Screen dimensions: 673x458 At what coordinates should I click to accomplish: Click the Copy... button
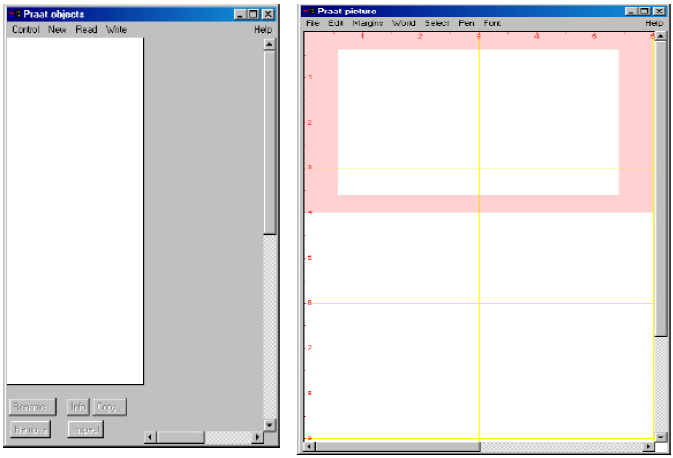[109, 407]
